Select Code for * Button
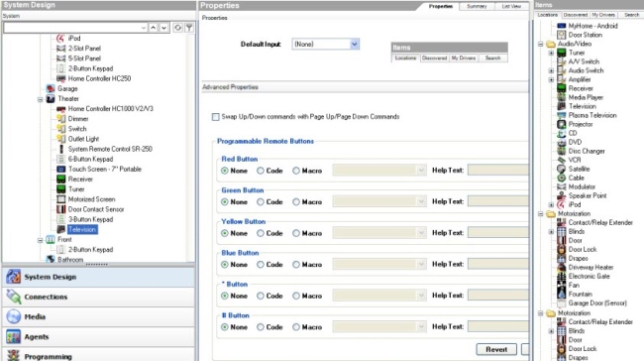This screenshot has width=644, height=361. pos(261,296)
